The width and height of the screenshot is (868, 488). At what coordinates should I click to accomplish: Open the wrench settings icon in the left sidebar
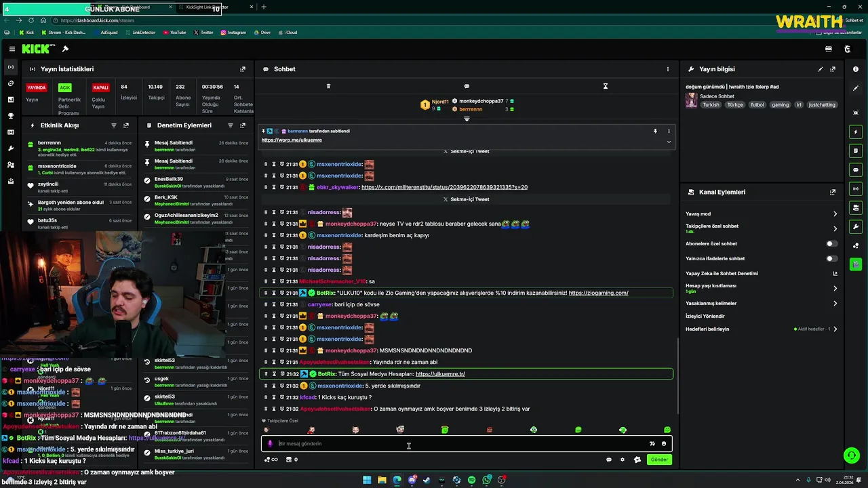[10, 148]
